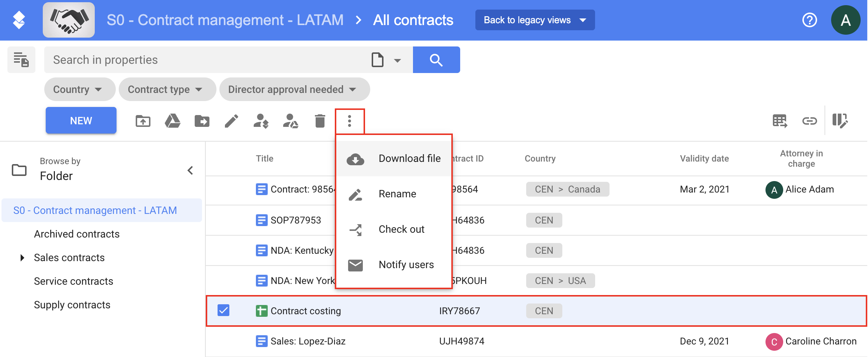
Task: Click the blue search magnifier button
Action: [436, 60]
